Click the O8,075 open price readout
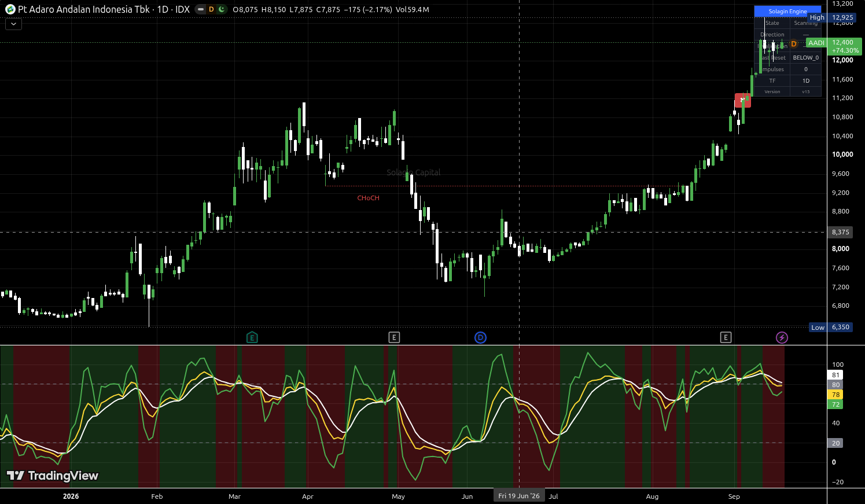This screenshot has width=865, height=504. 245,10
